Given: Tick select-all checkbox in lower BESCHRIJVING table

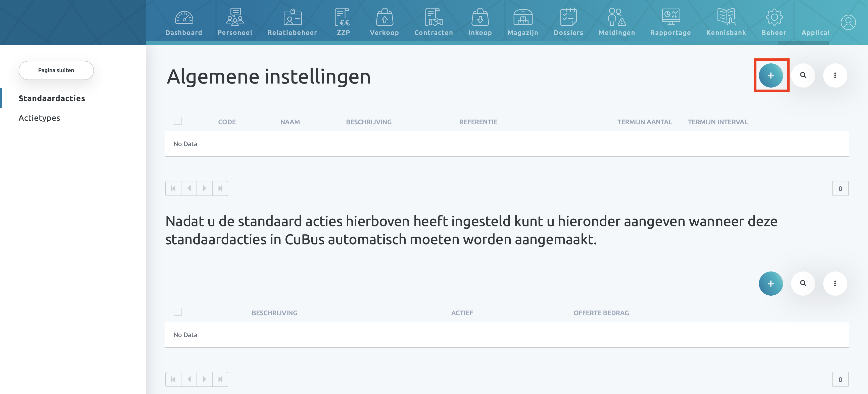Looking at the screenshot, I should [x=178, y=312].
